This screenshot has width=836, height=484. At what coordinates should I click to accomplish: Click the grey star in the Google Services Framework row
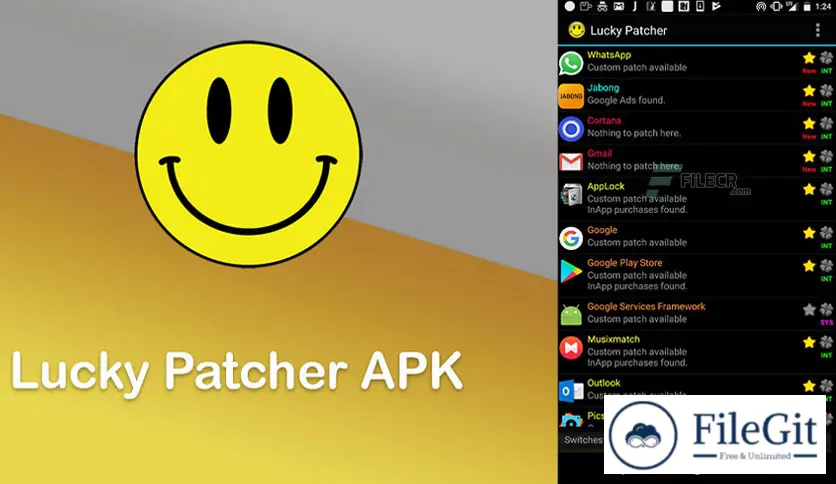(809, 309)
